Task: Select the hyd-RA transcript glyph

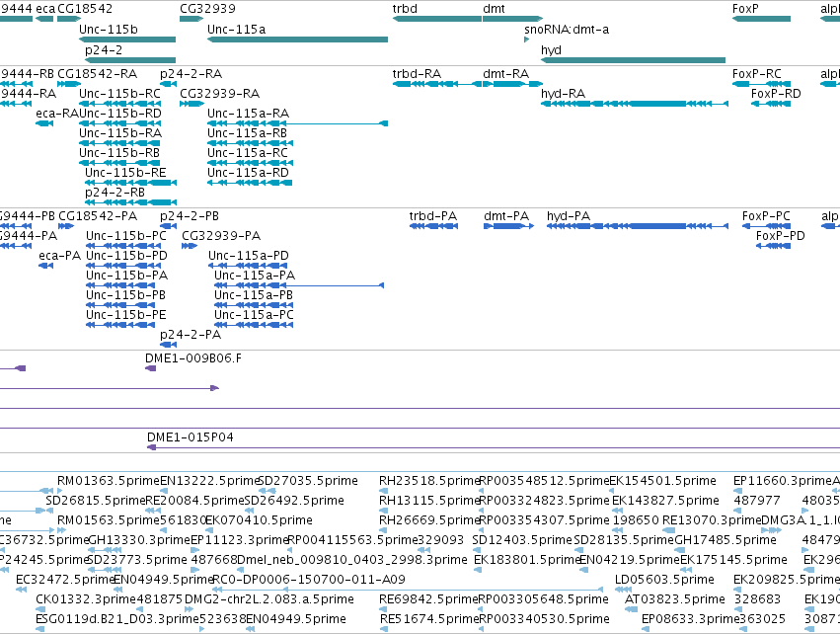Action: tap(635, 104)
